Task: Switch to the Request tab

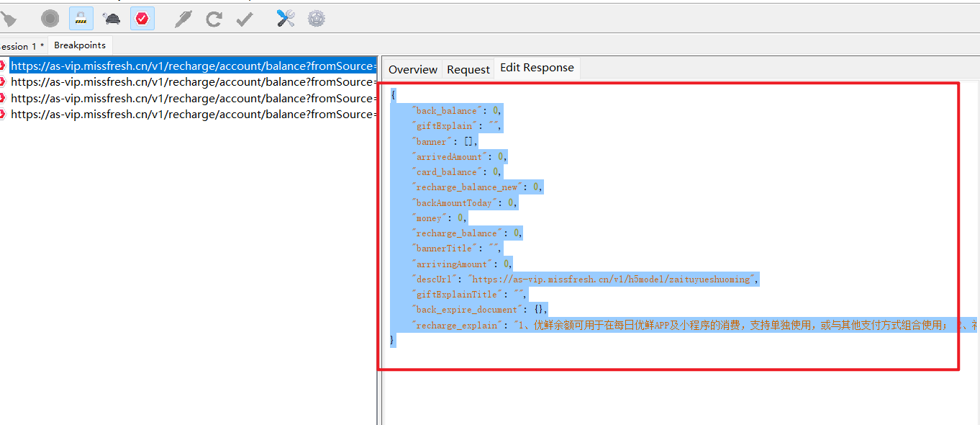Action: click(468, 69)
